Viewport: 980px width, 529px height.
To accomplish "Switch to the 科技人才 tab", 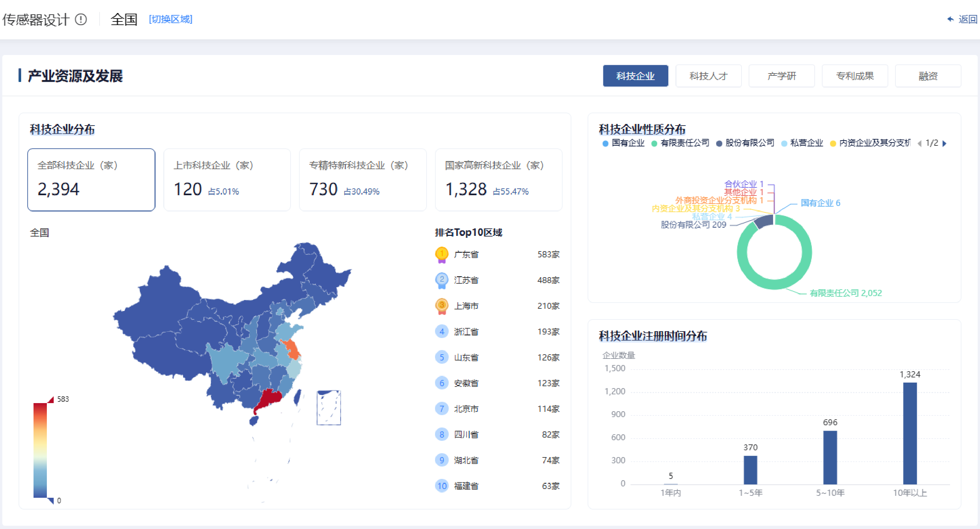I will click(708, 76).
